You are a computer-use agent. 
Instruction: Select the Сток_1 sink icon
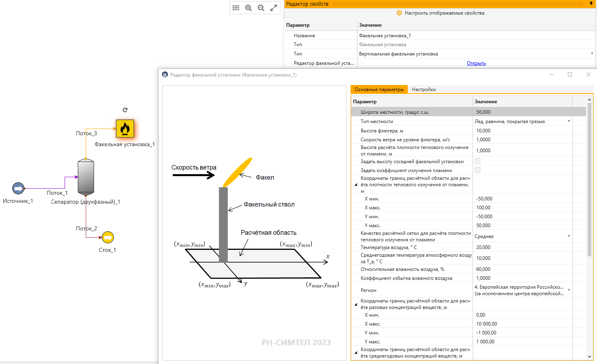click(108, 237)
